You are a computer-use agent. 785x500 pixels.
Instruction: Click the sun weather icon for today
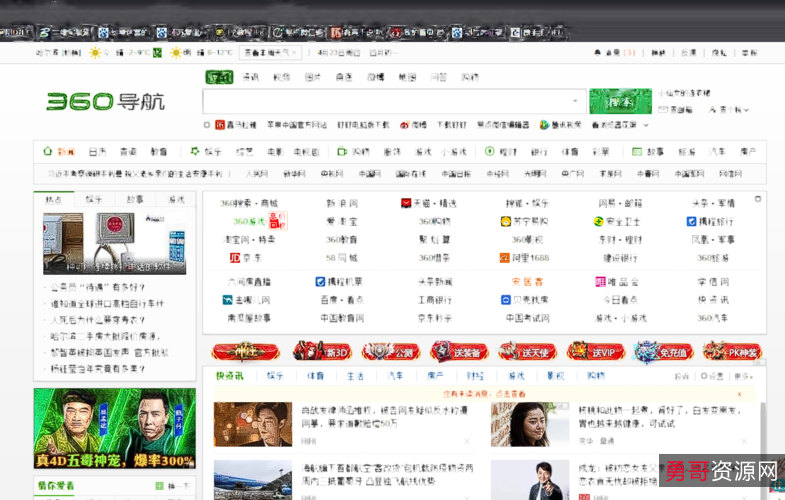95,53
